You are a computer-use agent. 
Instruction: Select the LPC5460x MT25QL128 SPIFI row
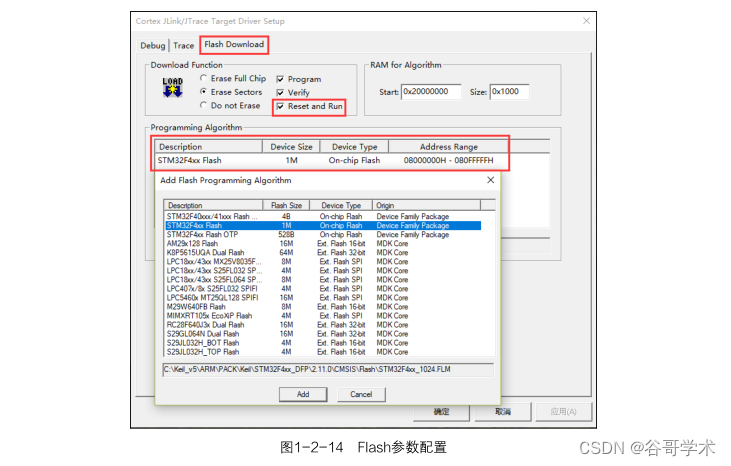click(323, 298)
